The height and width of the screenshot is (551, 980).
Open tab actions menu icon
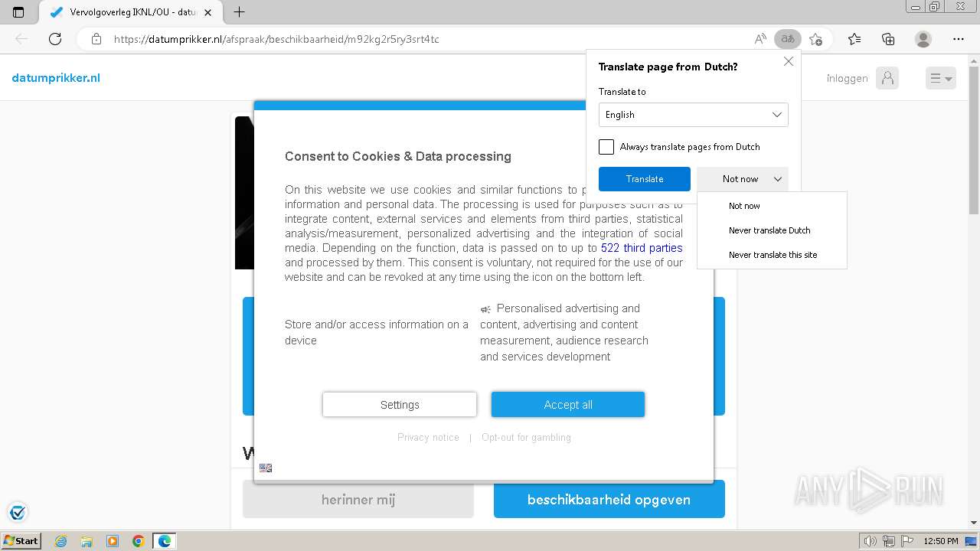click(18, 12)
